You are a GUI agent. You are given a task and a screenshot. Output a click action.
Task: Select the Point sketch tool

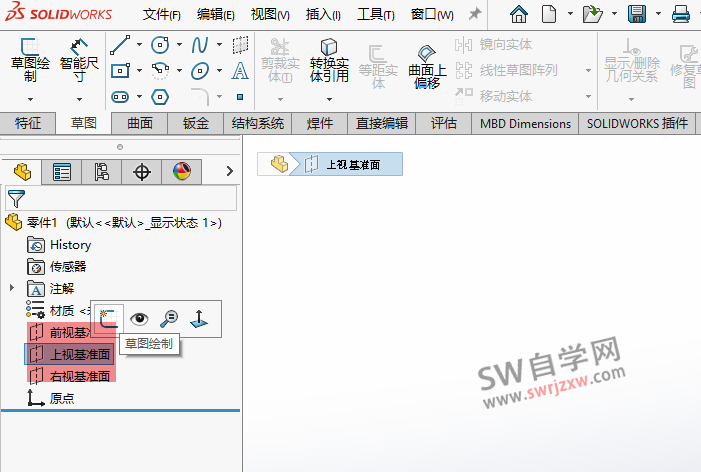tap(240, 97)
